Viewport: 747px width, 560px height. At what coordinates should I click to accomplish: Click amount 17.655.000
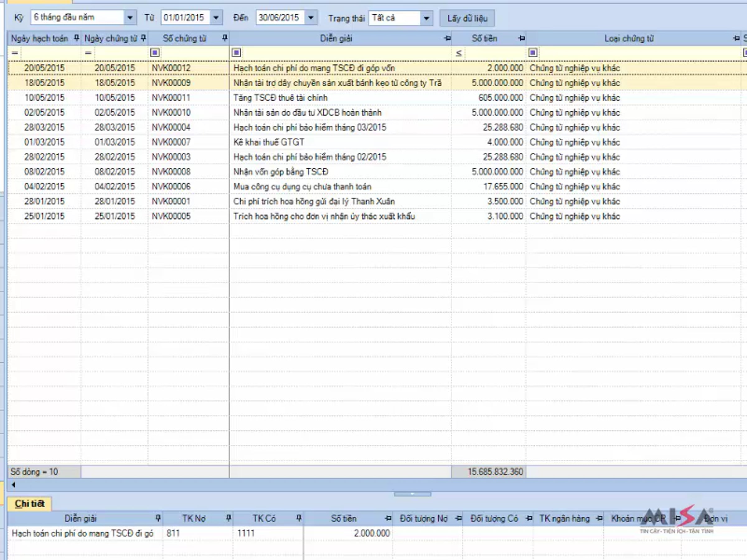coord(503,186)
